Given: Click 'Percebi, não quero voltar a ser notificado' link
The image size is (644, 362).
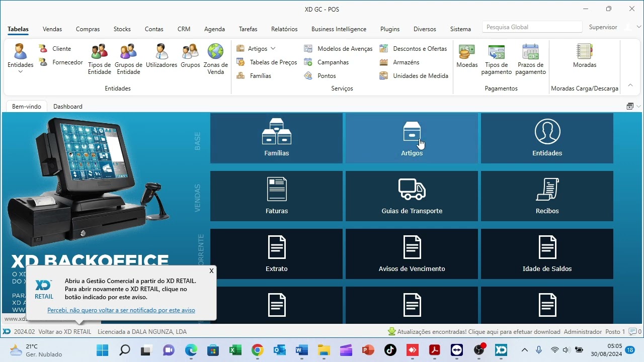Looking at the screenshot, I should pos(121,310).
